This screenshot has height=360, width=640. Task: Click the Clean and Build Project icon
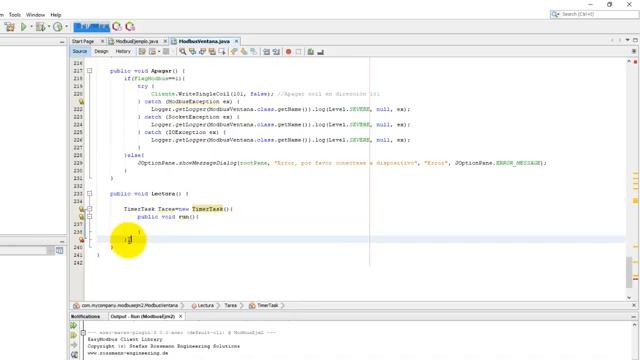click(10, 27)
